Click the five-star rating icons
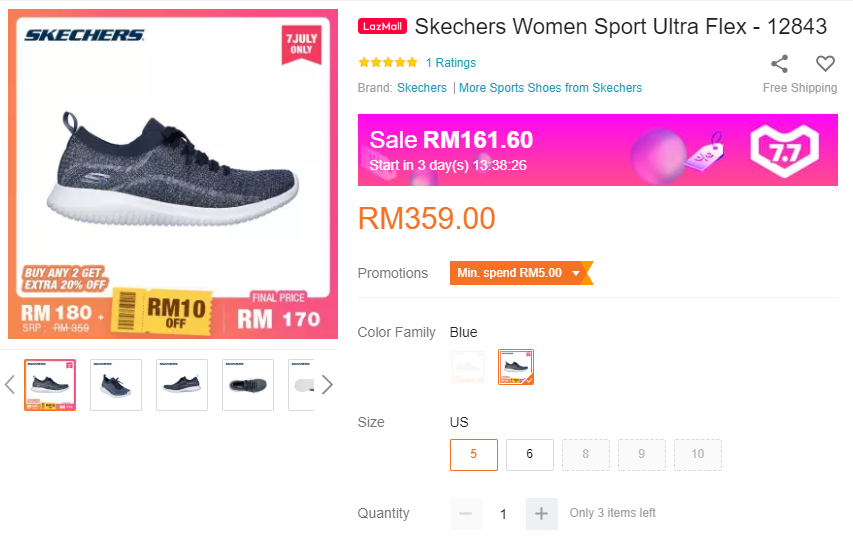Screen dimensions: 853x540 coord(387,63)
